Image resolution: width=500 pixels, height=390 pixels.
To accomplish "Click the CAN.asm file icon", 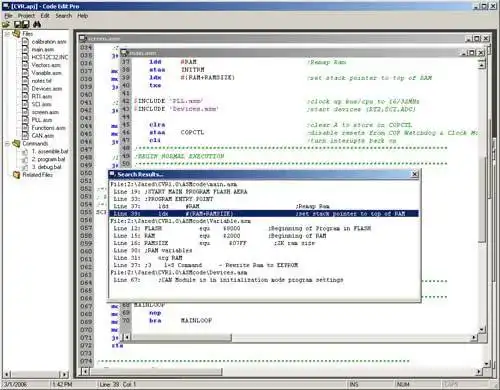I will click(26, 136).
